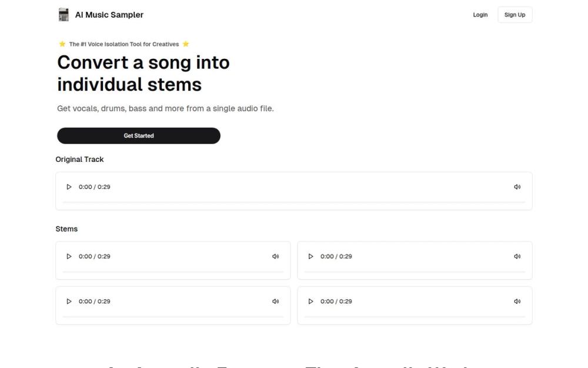Seek on the top-right stem progress bar
588x368 pixels.
415,271
